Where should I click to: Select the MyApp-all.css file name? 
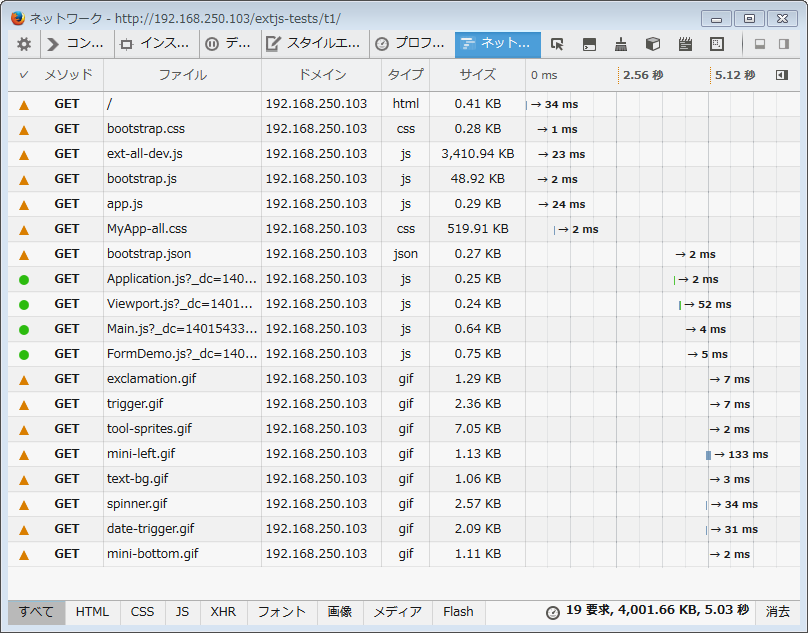point(147,229)
